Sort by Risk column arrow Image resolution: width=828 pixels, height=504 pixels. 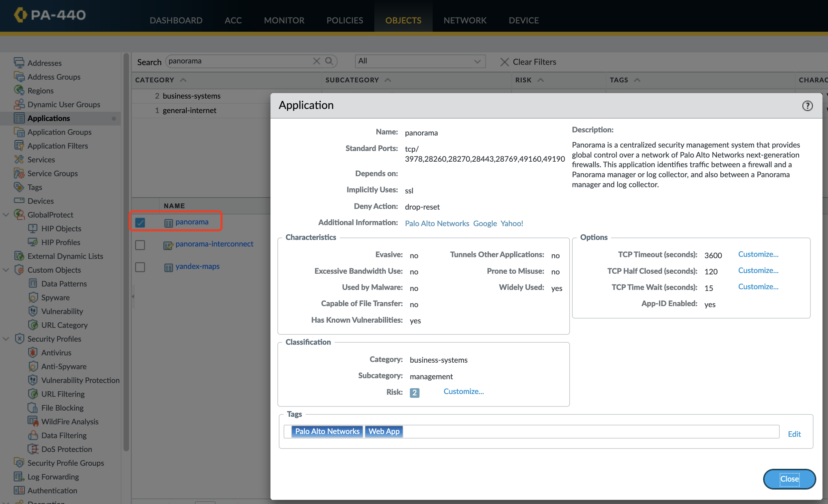pyautogui.click(x=541, y=80)
